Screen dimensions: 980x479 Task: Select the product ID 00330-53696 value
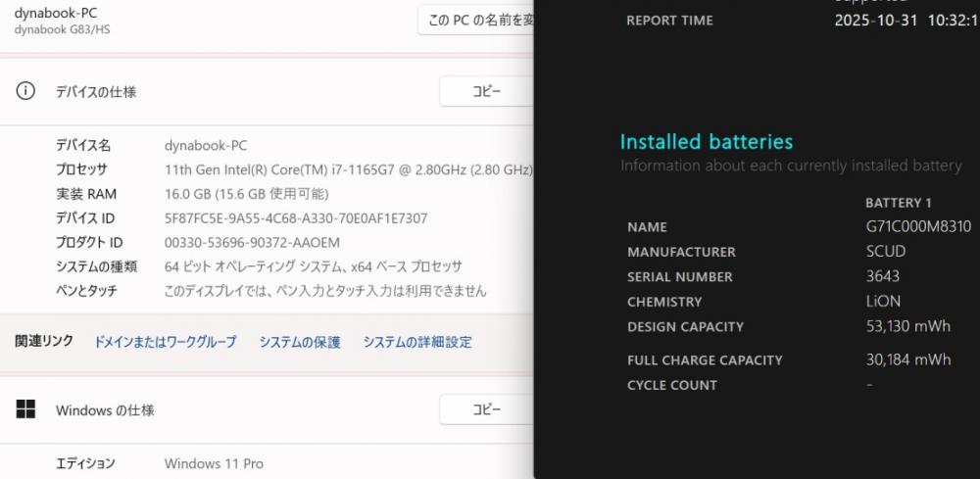[252, 242]
